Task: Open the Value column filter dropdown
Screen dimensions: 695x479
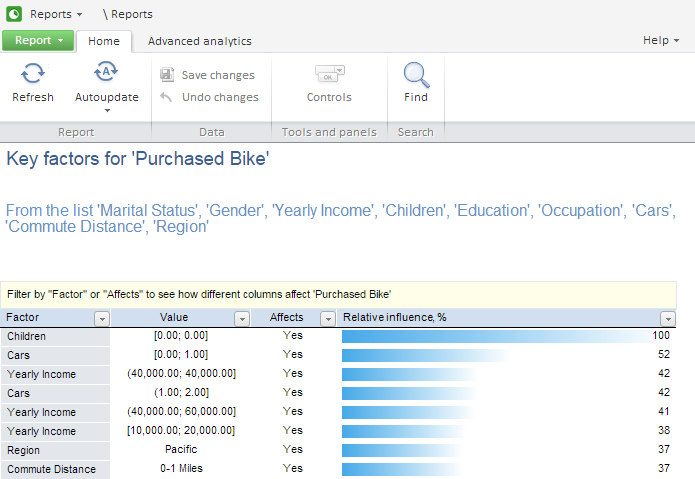Action: click(x=241, y=318)
